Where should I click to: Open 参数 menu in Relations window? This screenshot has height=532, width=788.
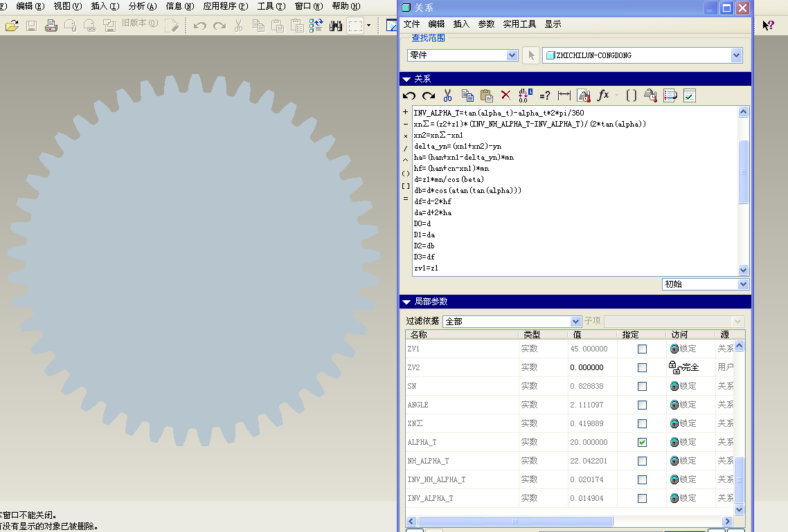(486, 24)
